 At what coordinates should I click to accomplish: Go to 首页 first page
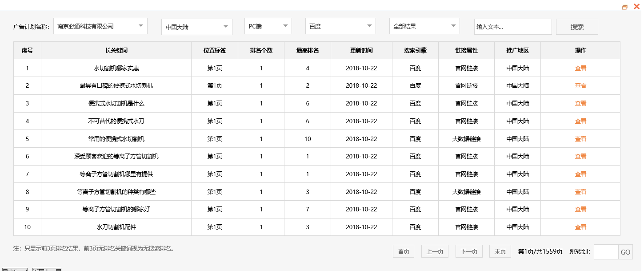coord(403,251)
